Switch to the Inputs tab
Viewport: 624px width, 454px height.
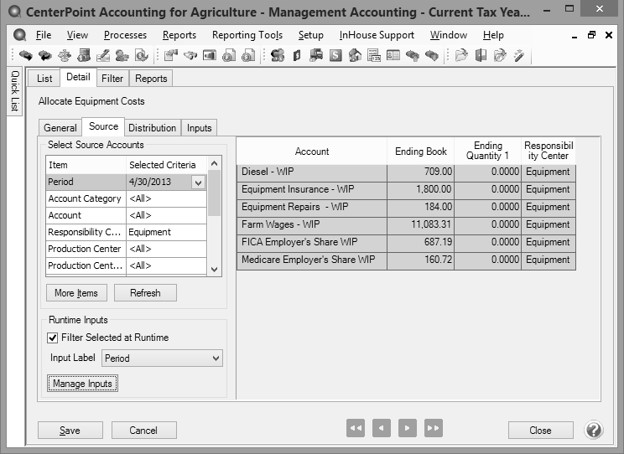[199, 128]
